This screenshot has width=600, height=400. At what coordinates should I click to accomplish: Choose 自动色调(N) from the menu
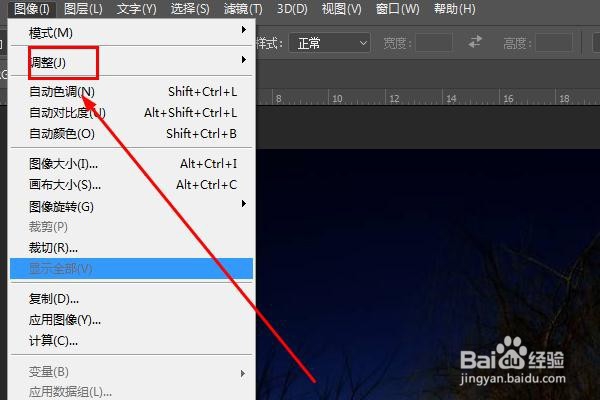pos(131,92)
